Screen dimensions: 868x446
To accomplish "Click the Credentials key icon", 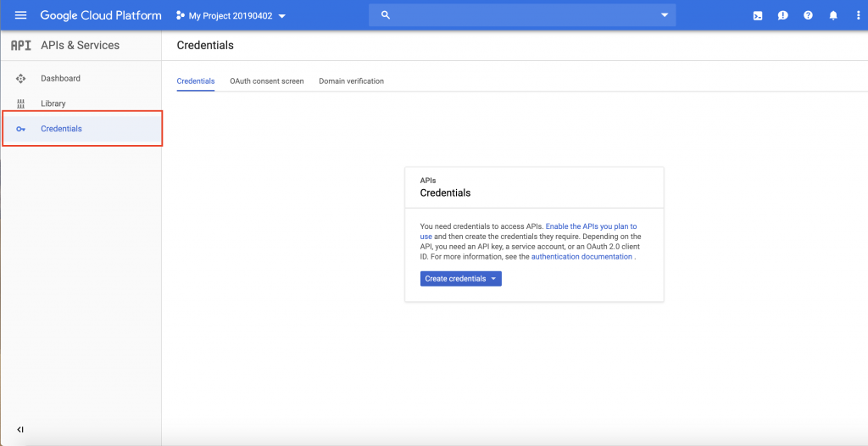I will (x=21, y=129).
